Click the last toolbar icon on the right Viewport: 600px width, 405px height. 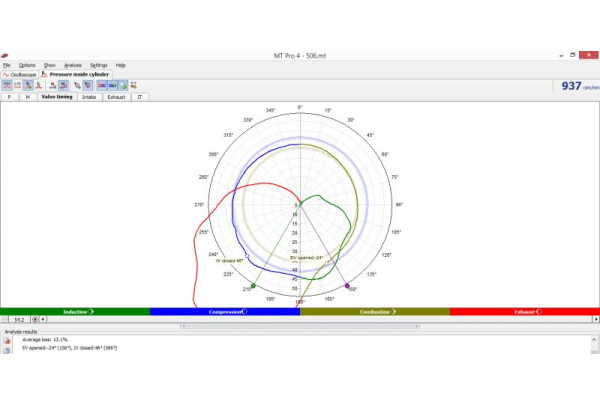pos(134,85)
